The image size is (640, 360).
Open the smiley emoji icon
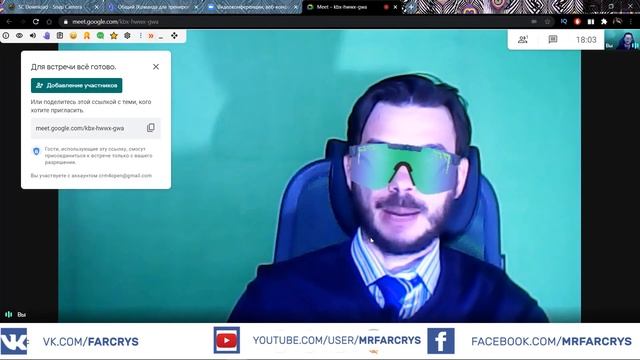(73, 36)
